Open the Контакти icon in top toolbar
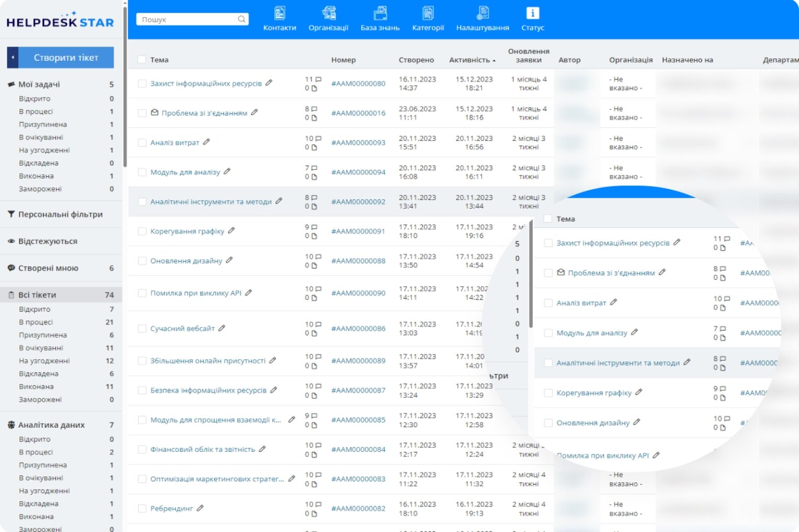Screen dimensions: 799x532 [x=279, y=14]
